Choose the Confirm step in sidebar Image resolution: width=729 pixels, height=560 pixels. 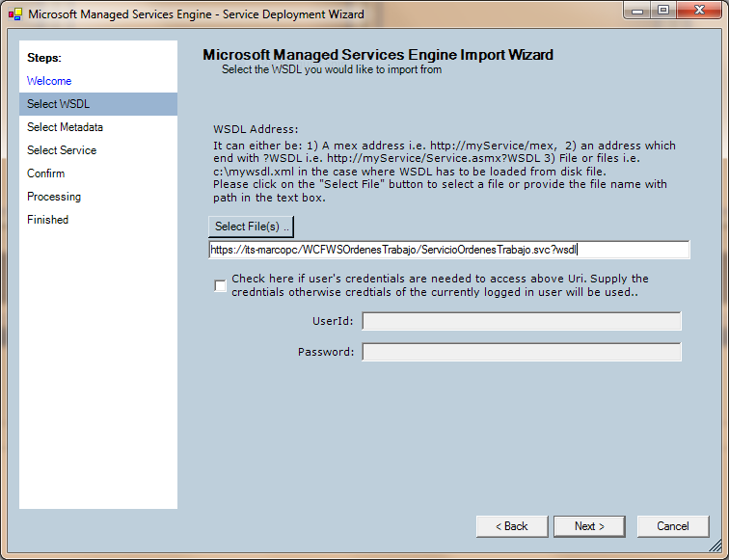pos(45,173)
